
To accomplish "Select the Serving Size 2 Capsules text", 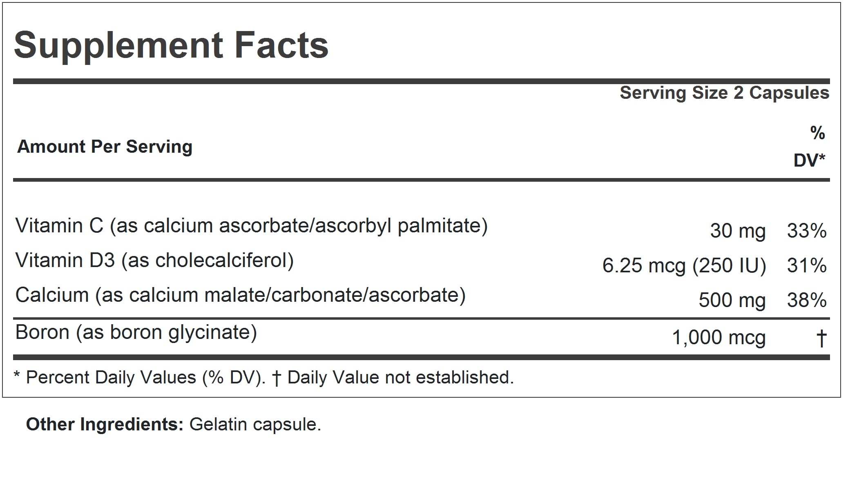I will click(725, 93).
